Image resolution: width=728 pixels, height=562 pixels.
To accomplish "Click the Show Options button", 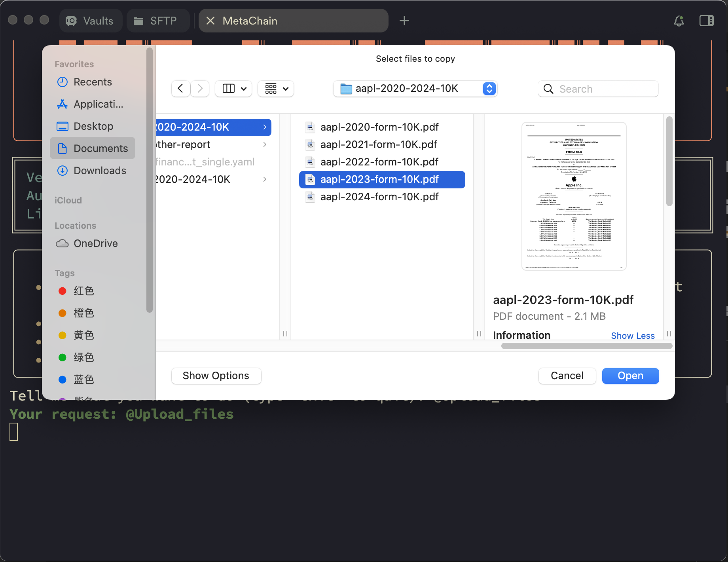I will click(x=216, y=376).
